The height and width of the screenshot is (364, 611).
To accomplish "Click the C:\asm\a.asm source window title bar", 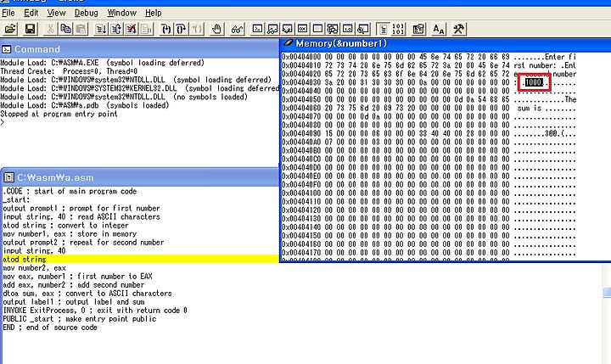I will 139,177.
